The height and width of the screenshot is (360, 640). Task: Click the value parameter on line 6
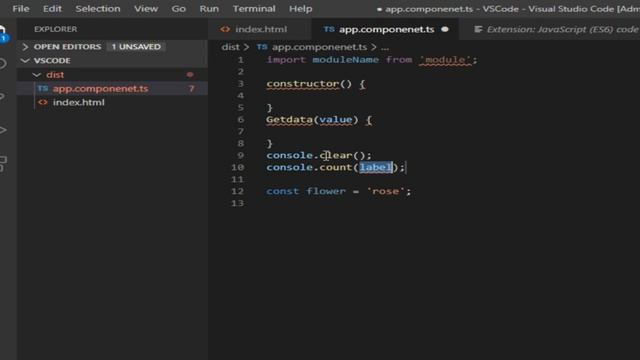click(x=336, y=120)
